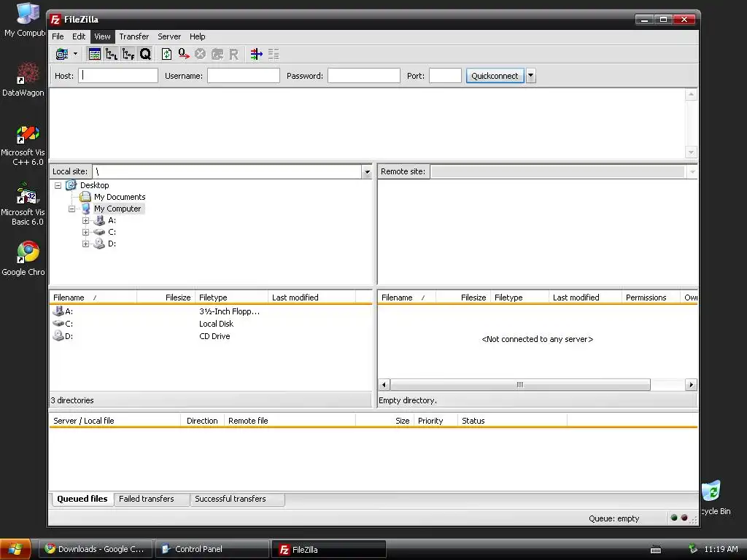747x560 pixels.
Task: Select My Computer in local tree
Action: pos(117,209)
